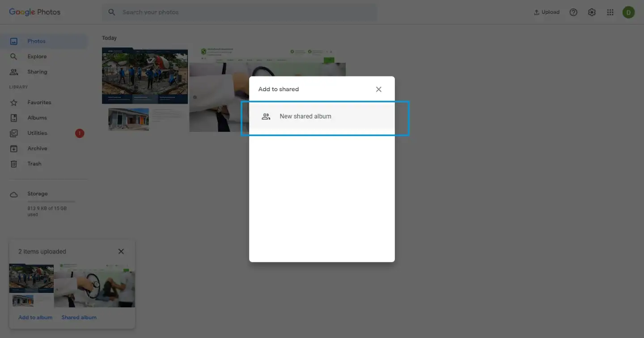Screen dimensions: 644x338
Task: Click the Storage usage bar
Action: point(51,202)
